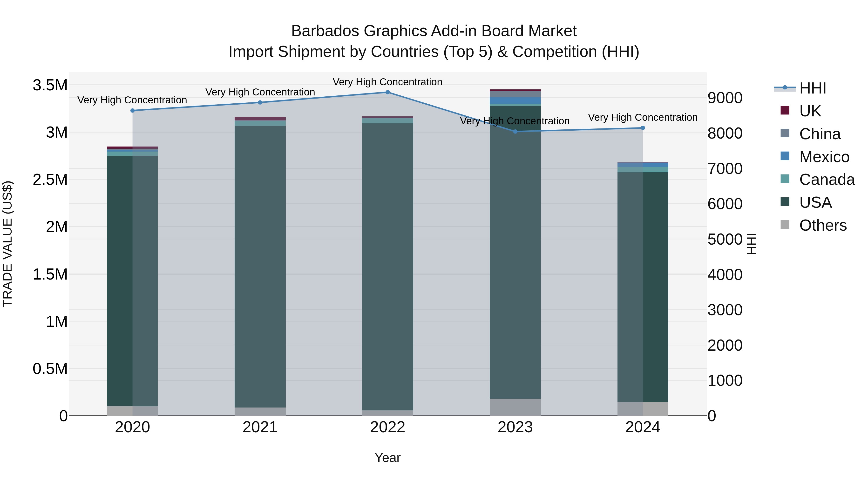Click the 2022 x-axis label

[387, 427]
